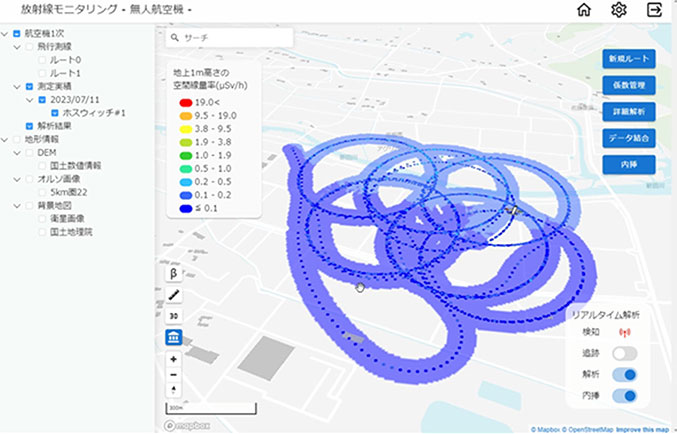Zoom out on the map
Image resolution: width=677 pixels, height=434 pixels.
click(173, 374)
